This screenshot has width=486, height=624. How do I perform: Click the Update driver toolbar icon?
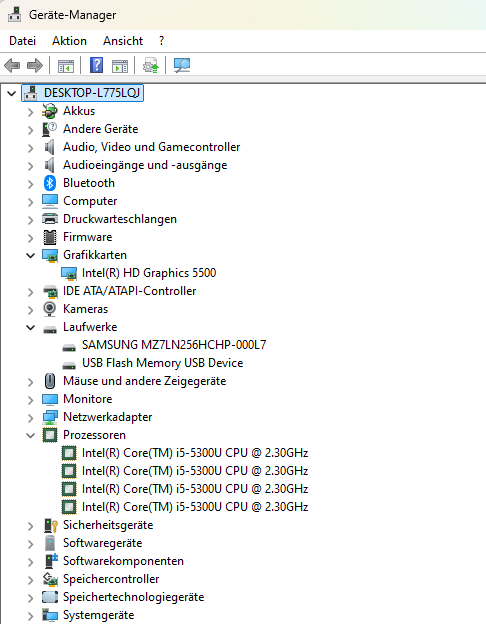151,65
